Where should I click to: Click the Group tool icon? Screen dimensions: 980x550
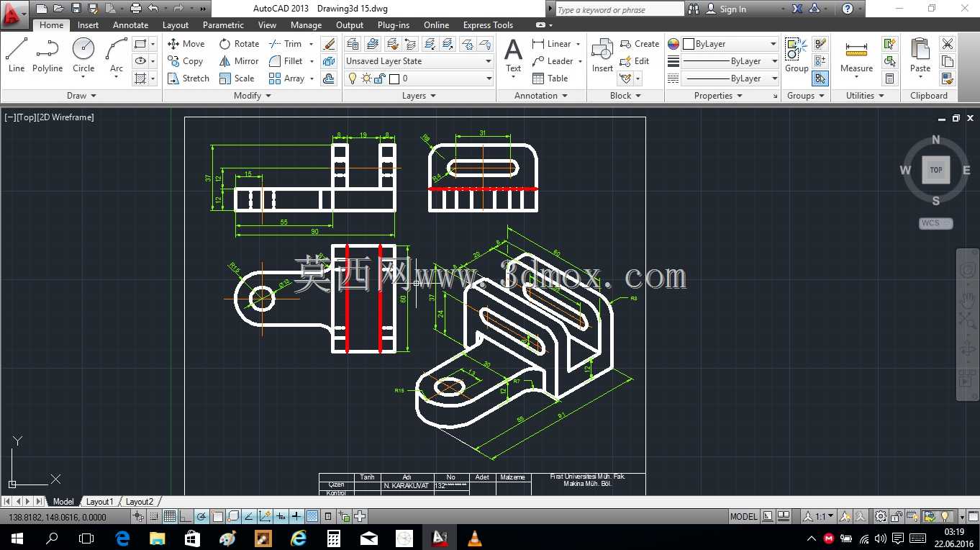click(x=797, y=55)
